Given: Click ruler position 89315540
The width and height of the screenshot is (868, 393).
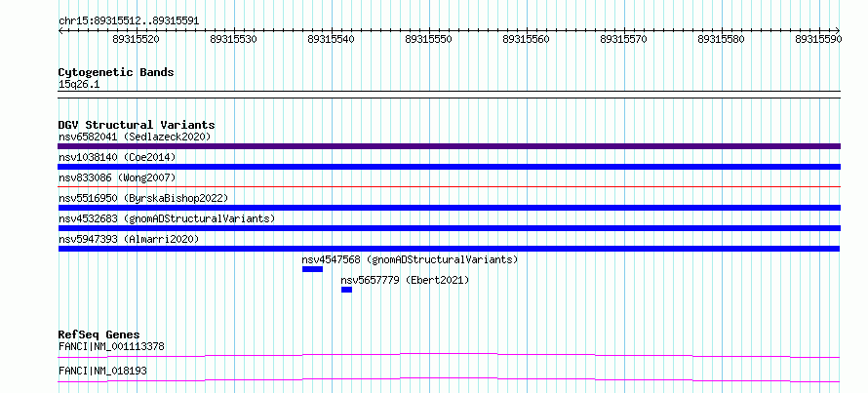Looking at the screenshot, I should pos(331,39).
